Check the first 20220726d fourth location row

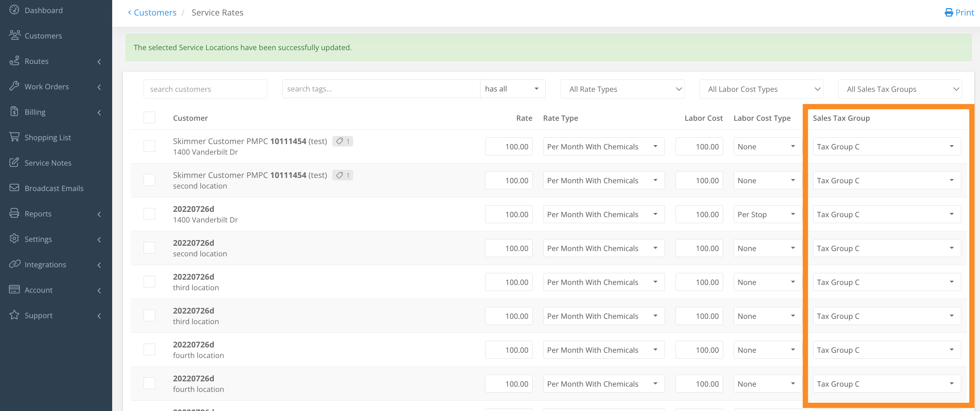point(149,350)
